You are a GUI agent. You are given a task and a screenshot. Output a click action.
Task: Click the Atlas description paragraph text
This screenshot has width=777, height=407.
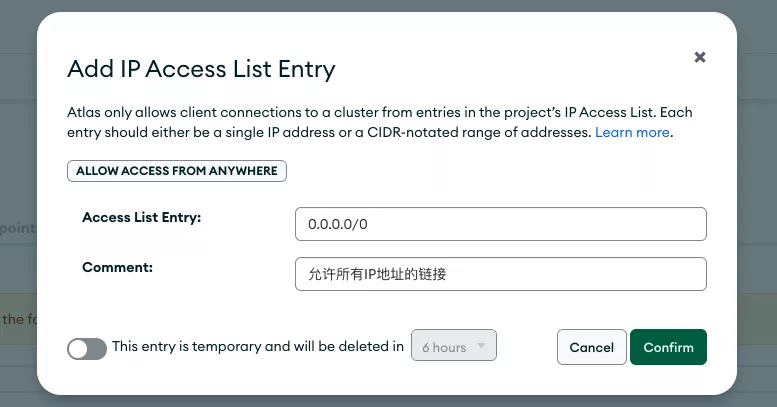[x=380, y=122]
